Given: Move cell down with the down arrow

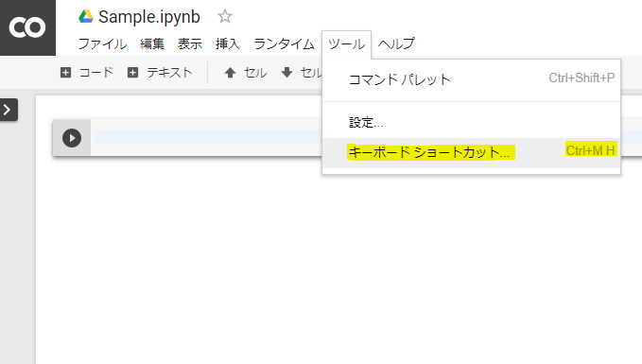Looking at the screenshot, I should (302, 73).
